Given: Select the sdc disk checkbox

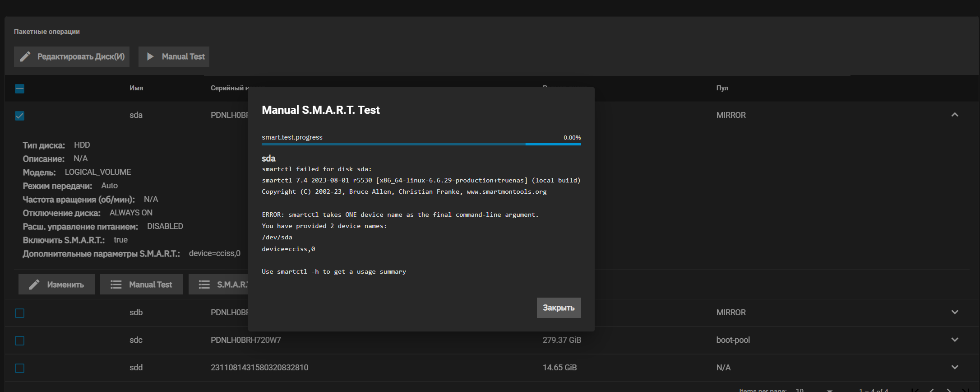Looking at the screenshot, I should coord(19,341).
